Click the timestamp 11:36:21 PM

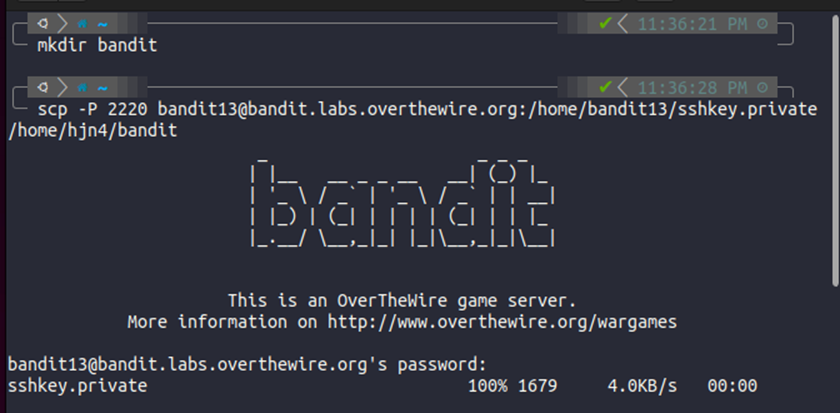(x=693, y=24)
